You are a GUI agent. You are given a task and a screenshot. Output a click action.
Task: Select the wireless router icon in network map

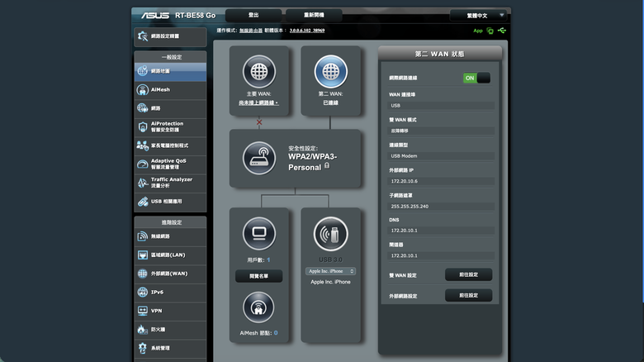[x=259, y=158]
